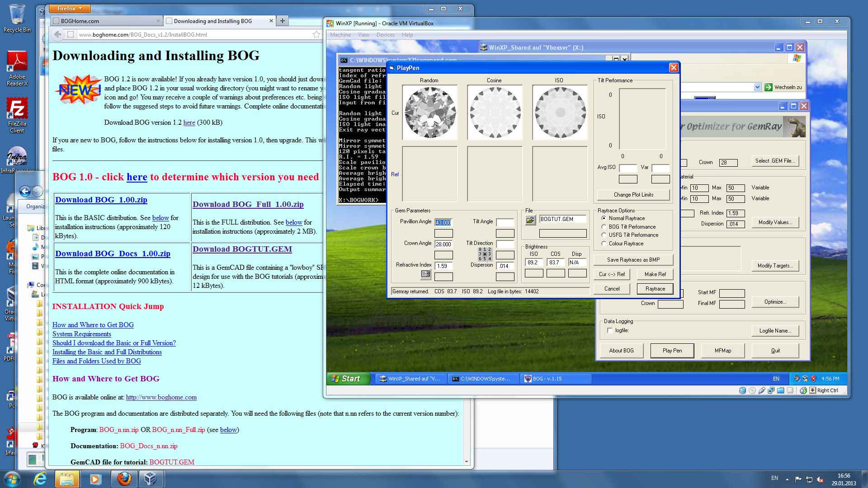This screenshot has width=868, height=488.
Task: Open a new Firefox tab with plus
Action: point(283,21)
